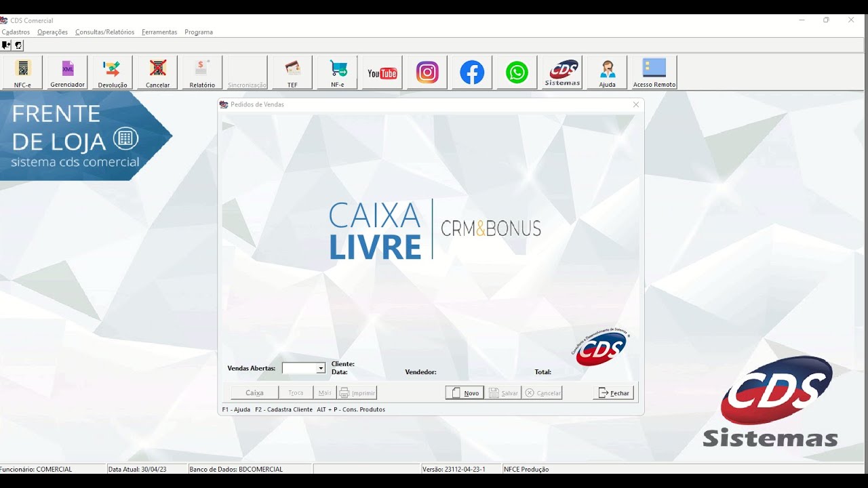
Task: Open the TEF toolbar icon
Action: (x=292, y=73)
